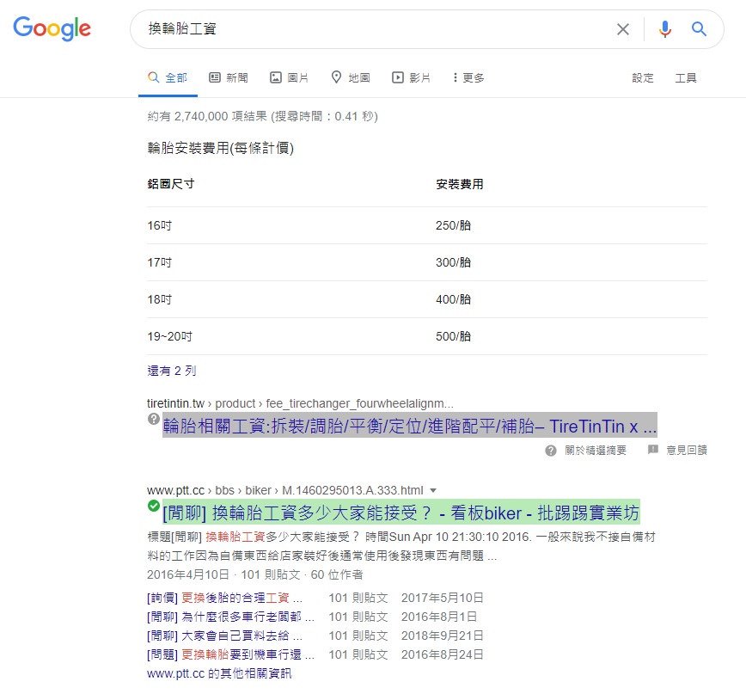Open the 地圖 tab

tap(350, 77)
